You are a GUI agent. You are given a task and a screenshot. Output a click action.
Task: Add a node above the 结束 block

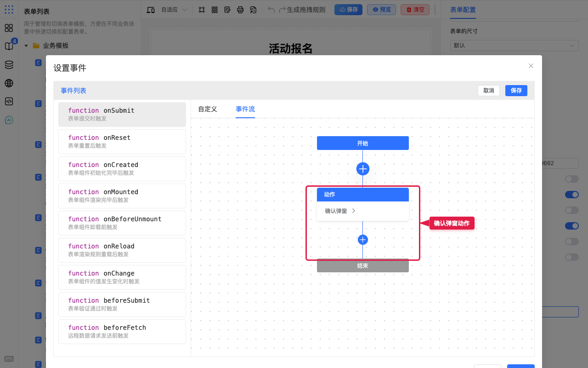click(363, 240)
